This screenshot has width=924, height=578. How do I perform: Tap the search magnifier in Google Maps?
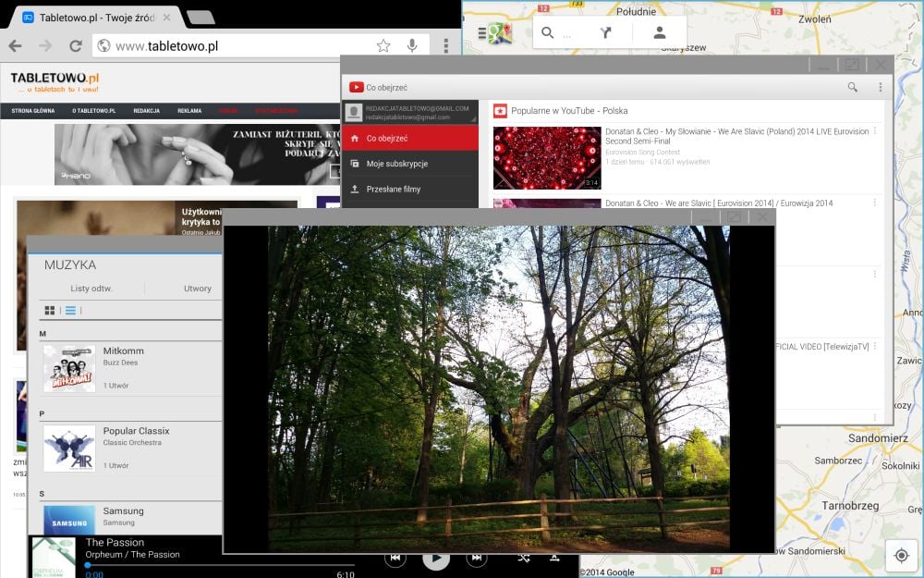coord(547,33)
